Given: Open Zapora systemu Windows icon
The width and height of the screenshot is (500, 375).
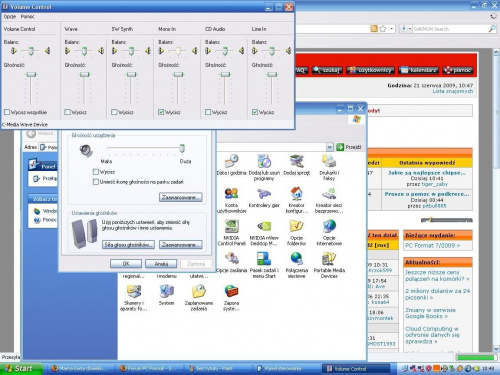Looking at the screenshot, I should coord(231,292).
